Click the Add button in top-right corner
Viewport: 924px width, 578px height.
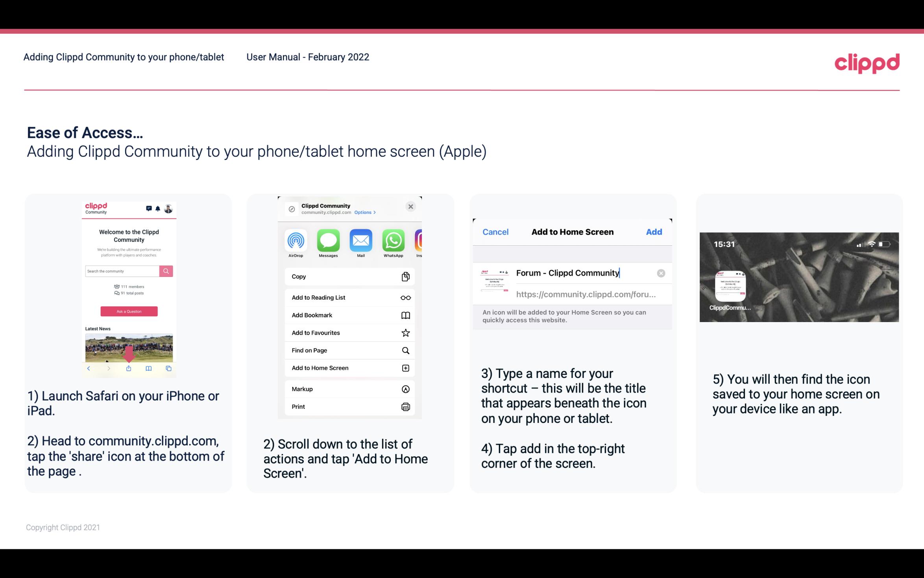tap(654, 231)
